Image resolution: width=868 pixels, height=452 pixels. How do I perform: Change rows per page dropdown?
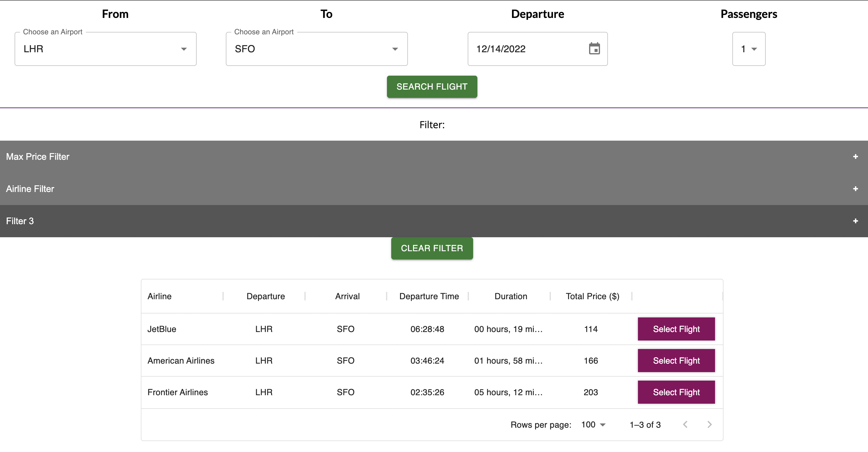[593, 424]
